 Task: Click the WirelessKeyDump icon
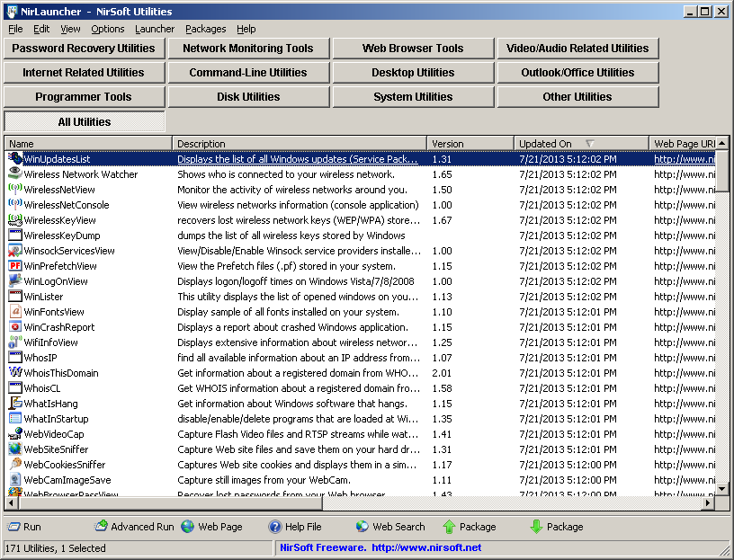point(15,236)
